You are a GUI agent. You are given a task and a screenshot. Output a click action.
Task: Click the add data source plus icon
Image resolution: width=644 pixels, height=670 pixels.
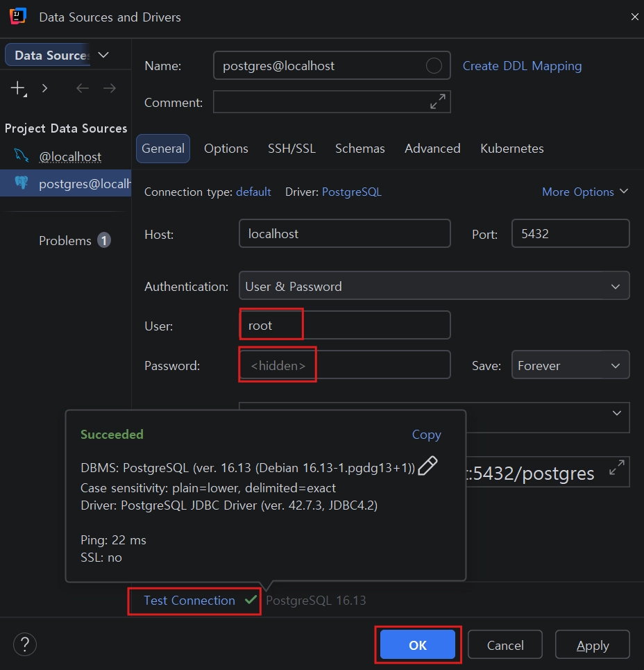tap(19, 88)
